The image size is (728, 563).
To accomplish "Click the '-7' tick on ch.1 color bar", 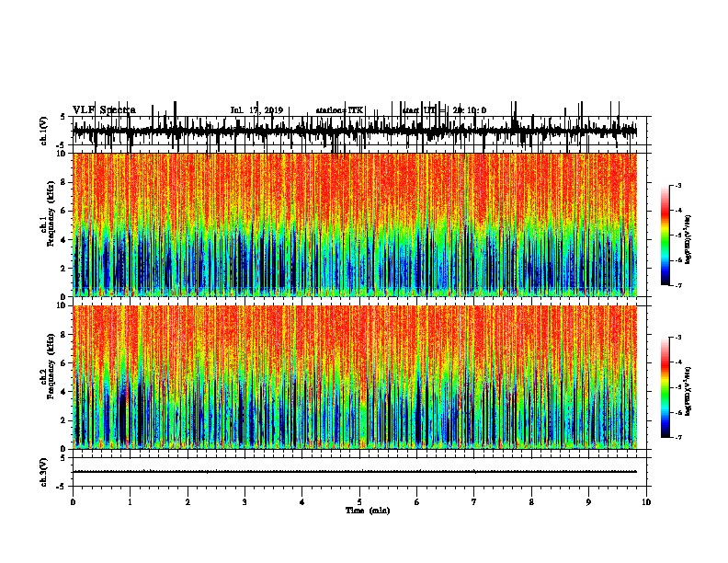I will pos(677,285).
